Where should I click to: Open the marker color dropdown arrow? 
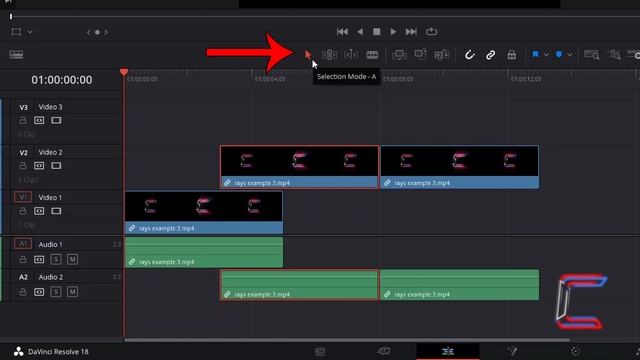[x=570, y=55]
